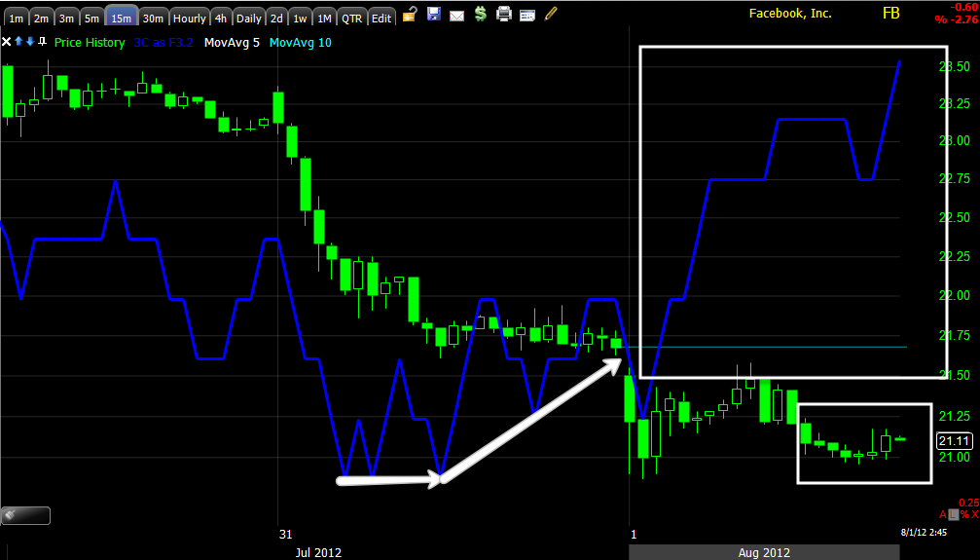980x560 pixels.
Task: Open the 3m timeframe tab
Action: coord(66,18)
